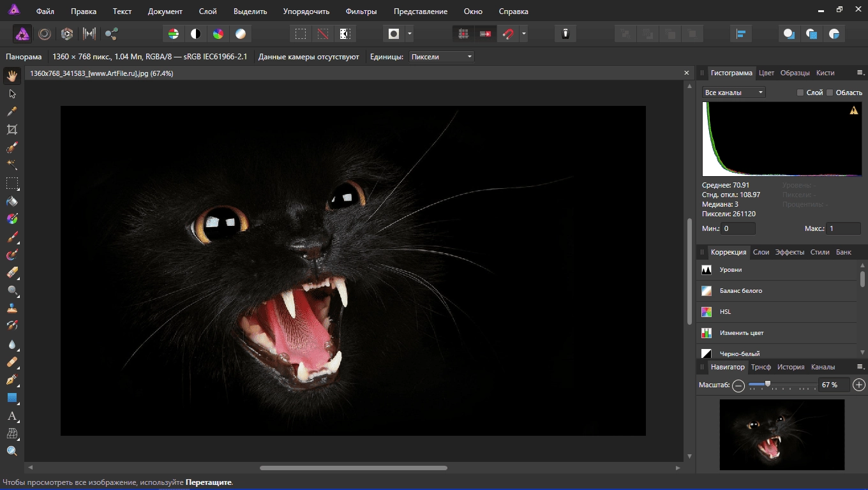The width and height of the screenshot is (868, 490).
Task: Select the Mesh Warp tool
Action: coord(12,434)
